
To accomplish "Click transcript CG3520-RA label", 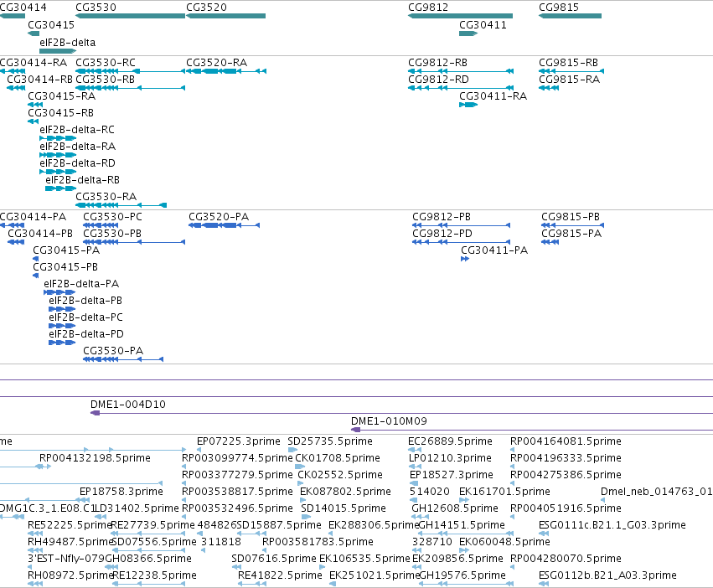I will pyautogui.click(x=216, y=63).
